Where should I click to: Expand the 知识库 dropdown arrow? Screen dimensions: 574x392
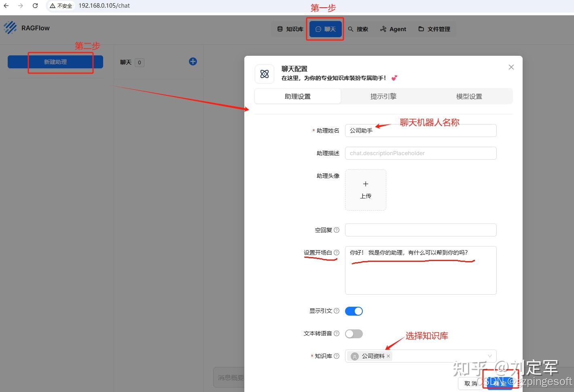(489, 356)
